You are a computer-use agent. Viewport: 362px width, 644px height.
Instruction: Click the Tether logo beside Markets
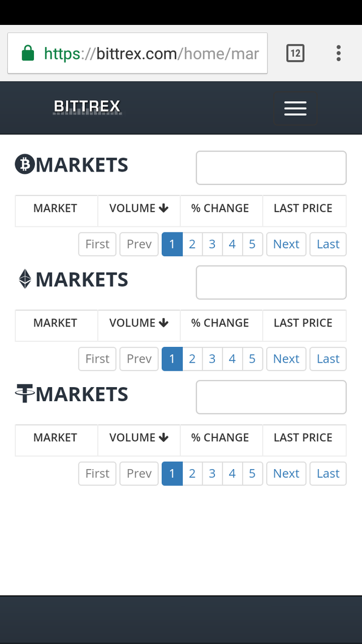tap(25, 393)
